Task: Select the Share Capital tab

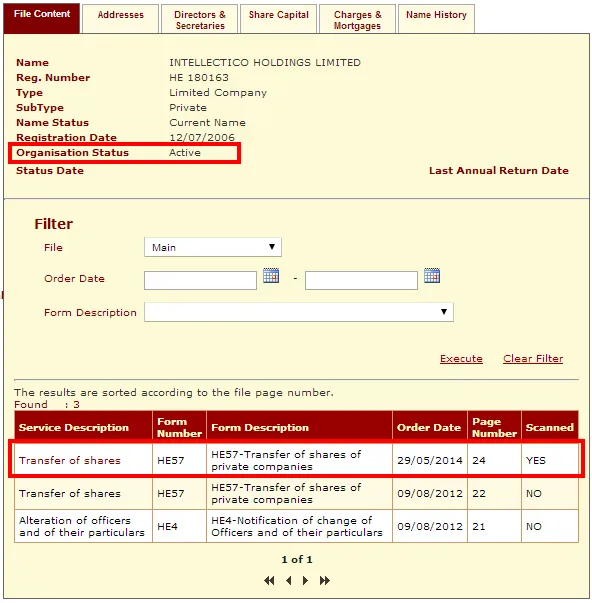Action: (x=278, y=19)
